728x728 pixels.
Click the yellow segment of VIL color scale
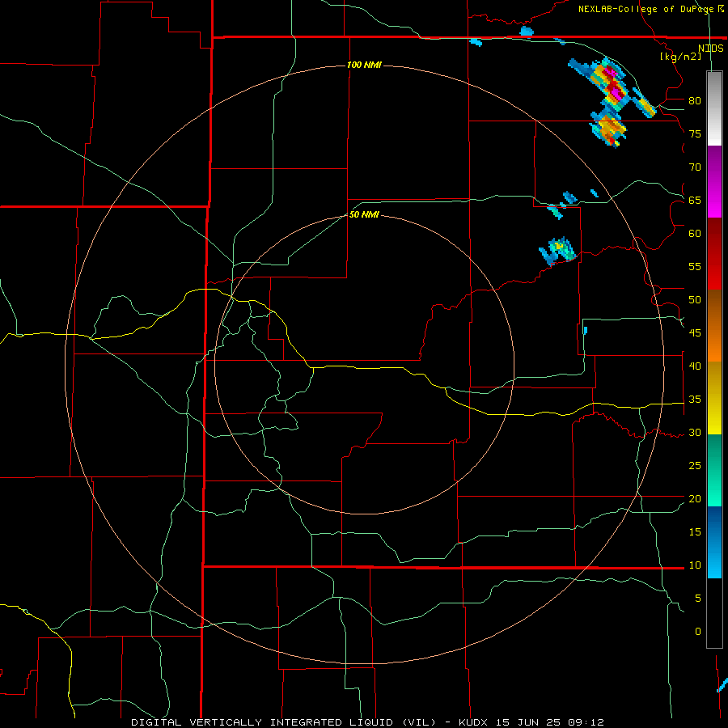(x=714, y=398)
